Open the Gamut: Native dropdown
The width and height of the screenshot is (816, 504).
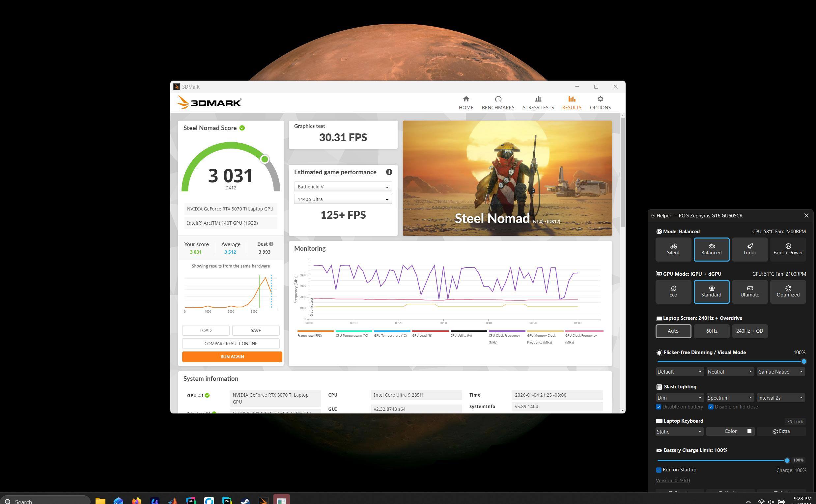[780, 372]
